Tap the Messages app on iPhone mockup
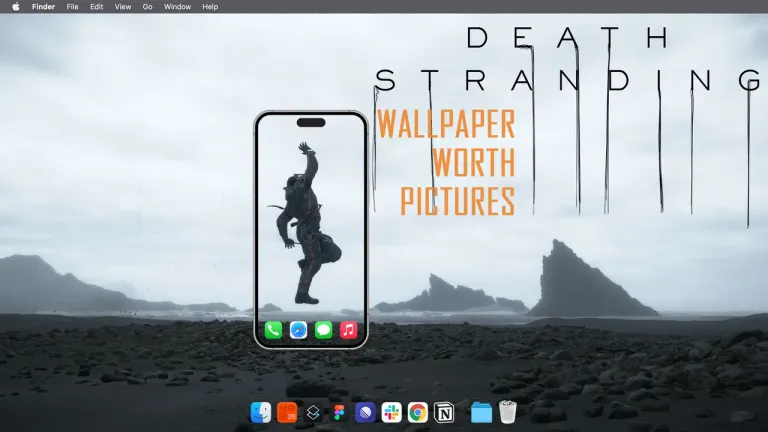 (323, 330)
